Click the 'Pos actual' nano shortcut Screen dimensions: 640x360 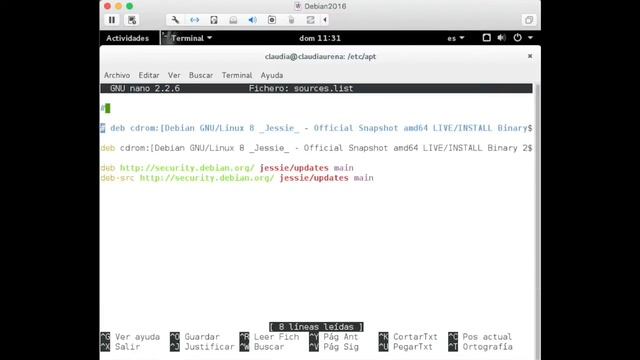[480, 337]
